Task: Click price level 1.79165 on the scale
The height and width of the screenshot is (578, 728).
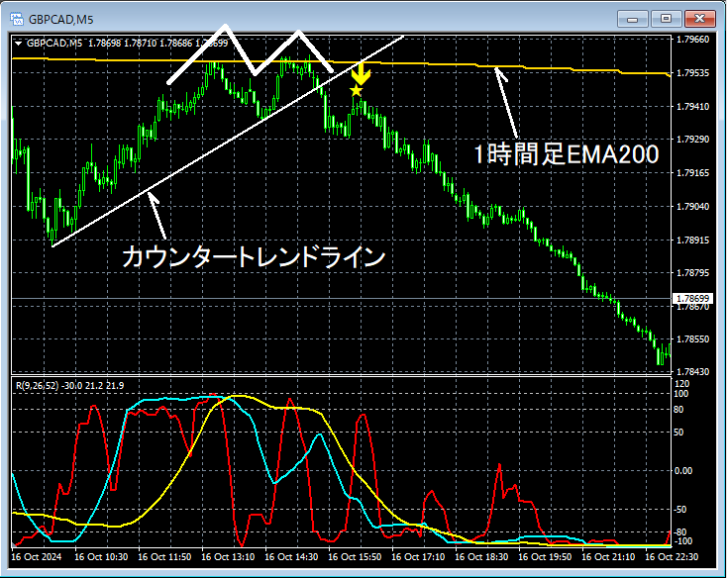Action: (692, 173)
